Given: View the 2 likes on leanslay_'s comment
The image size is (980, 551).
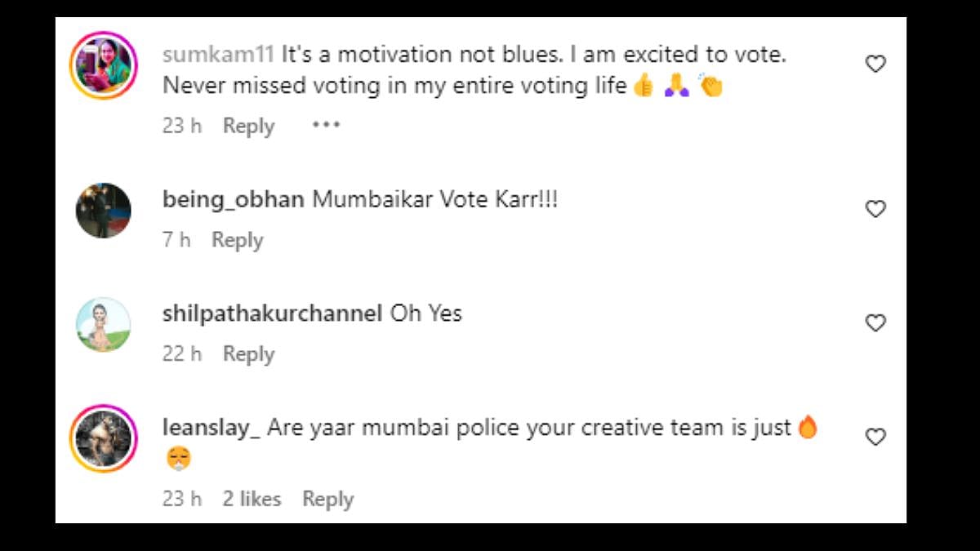Looking at the screenshot, I should (x=252, y=499).
